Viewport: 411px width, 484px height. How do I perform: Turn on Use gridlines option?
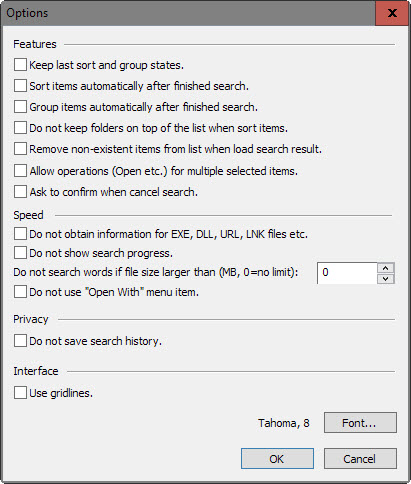(20, 393)
